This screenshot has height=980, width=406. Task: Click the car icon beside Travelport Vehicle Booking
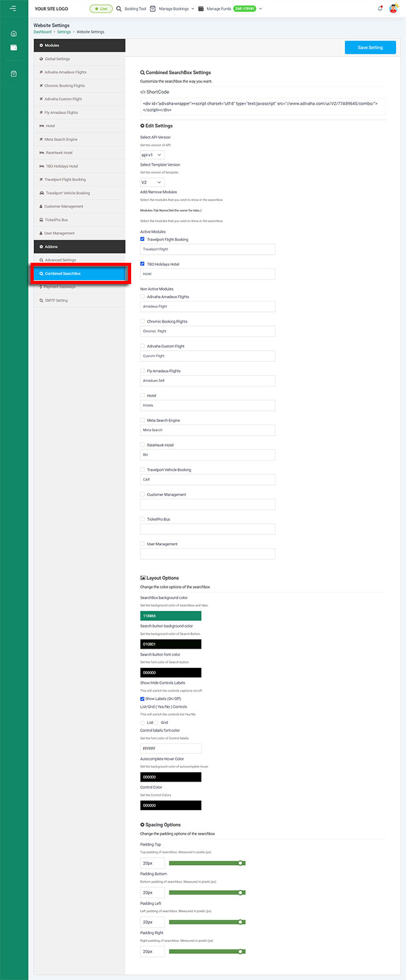pos(41,194)
